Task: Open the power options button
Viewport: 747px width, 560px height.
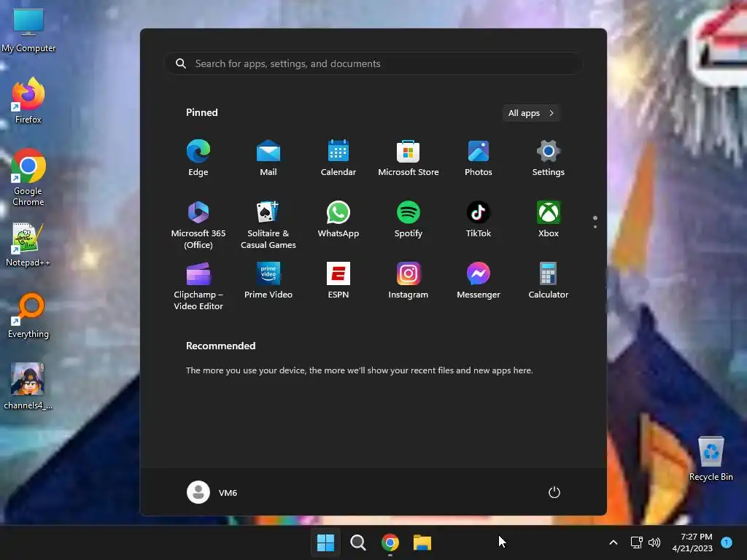Action: click(x=554, y=492)
